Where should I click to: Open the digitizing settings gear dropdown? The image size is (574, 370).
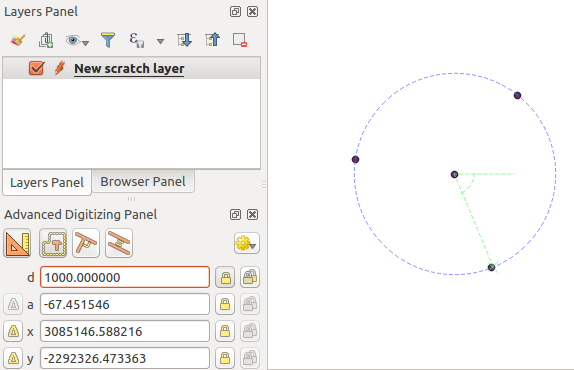[x=247, y=243]
